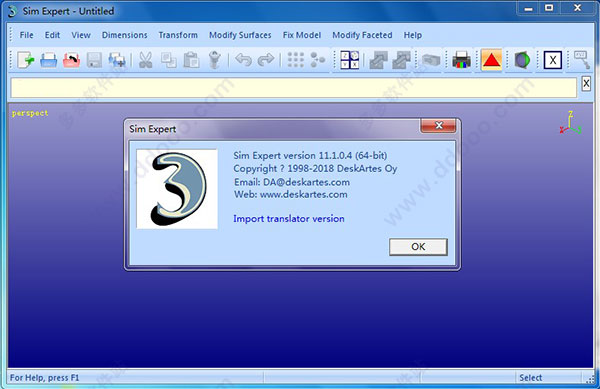Screen dimensions: 600x389
Task: Click the Copyright 1998-2018 DeskArtes Oy text
Action: pos(315,169)
